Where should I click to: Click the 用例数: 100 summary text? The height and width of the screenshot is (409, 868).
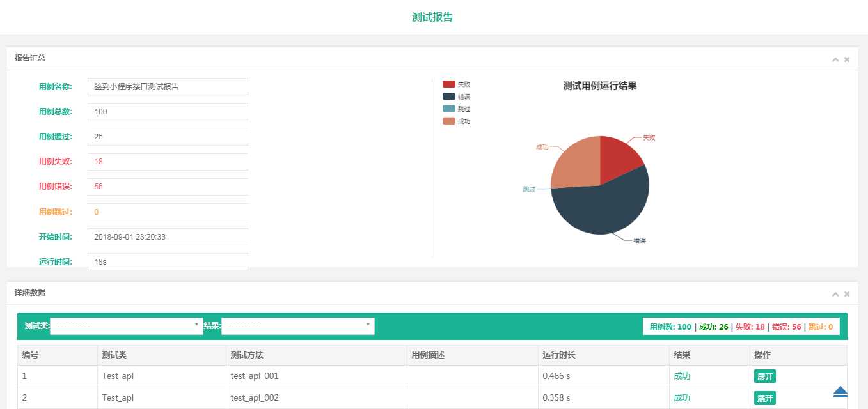click(670, 327)
